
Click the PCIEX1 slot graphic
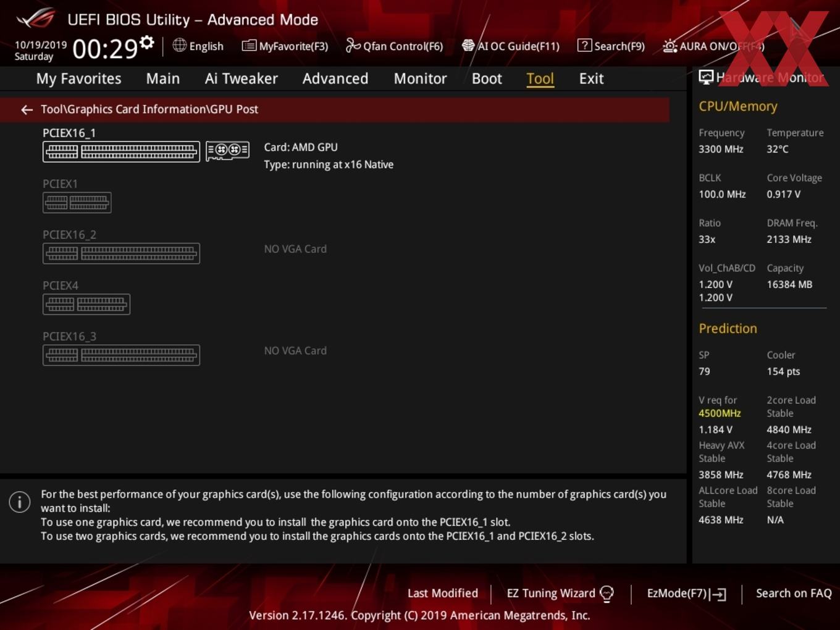tap(77, 203)
